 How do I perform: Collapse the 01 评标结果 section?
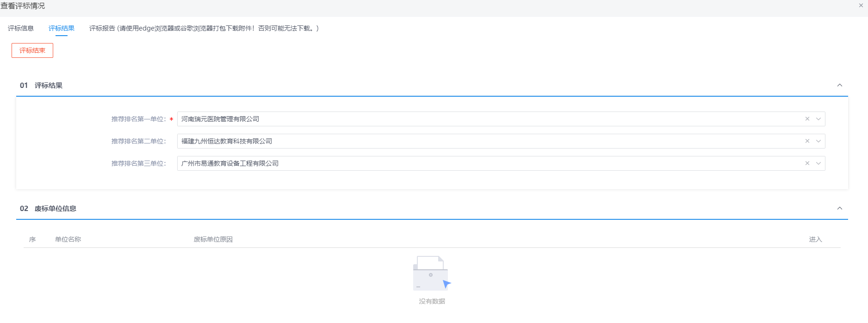[x=839, y=85]
